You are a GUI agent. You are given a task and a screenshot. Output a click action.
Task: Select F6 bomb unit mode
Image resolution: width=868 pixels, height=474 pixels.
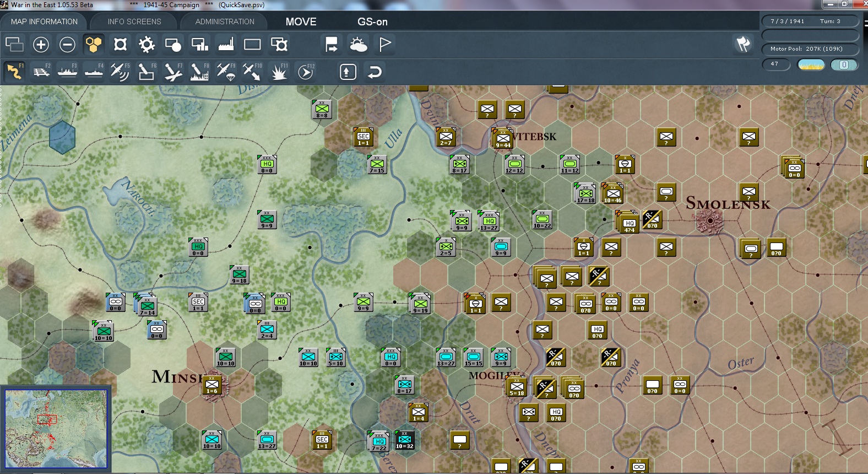point(147,72)
